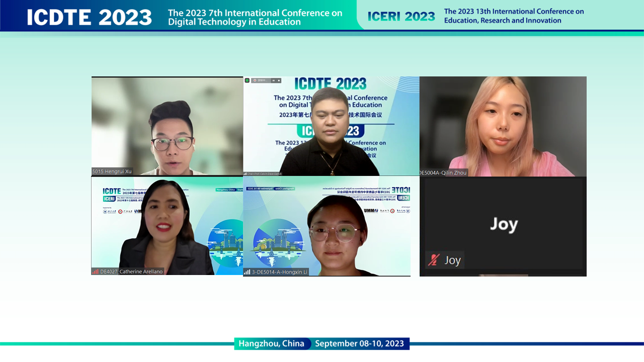Click the red recording indicator dot
The height and width of the screenshot is (362, 644).
(255, 80)
